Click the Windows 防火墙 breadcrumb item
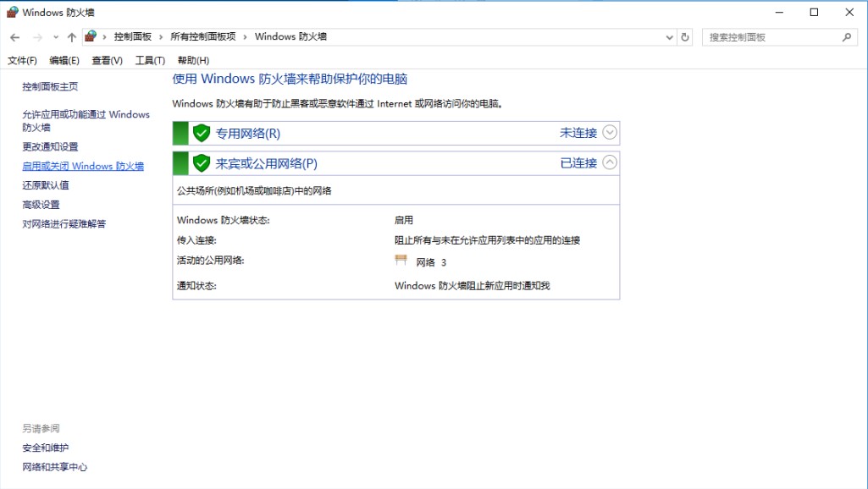This screenshot has width=868, height=489. point(290,36)
